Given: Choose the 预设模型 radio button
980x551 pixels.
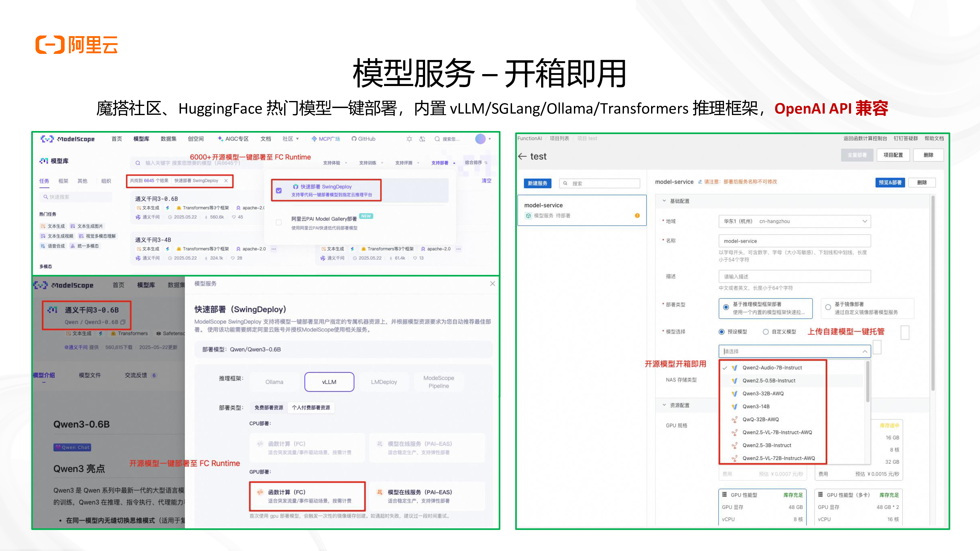Looking at the screenshot, I should tap(722, 332).
